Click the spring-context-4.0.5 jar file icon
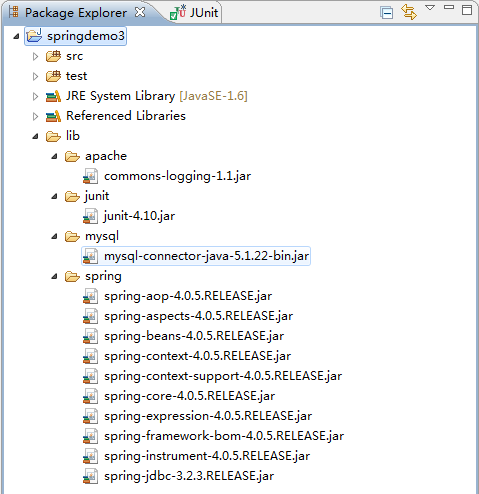 (90, 356)
